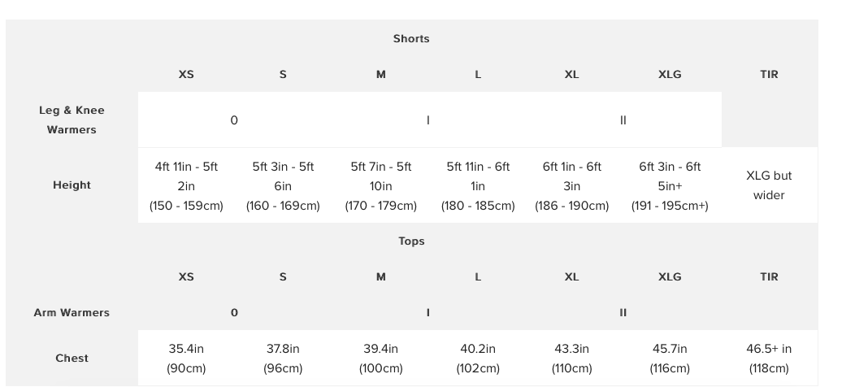Click the Tops section heading
The image size is (868, 387).
411,241
